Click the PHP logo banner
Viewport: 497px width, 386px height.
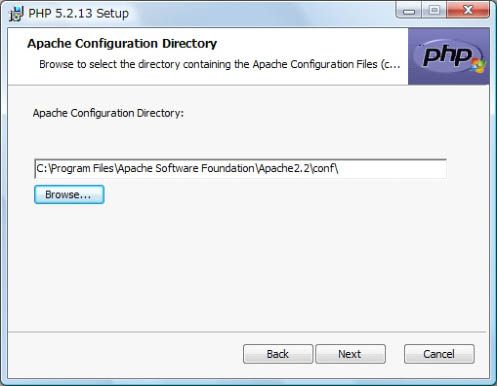tap(449, 56)
